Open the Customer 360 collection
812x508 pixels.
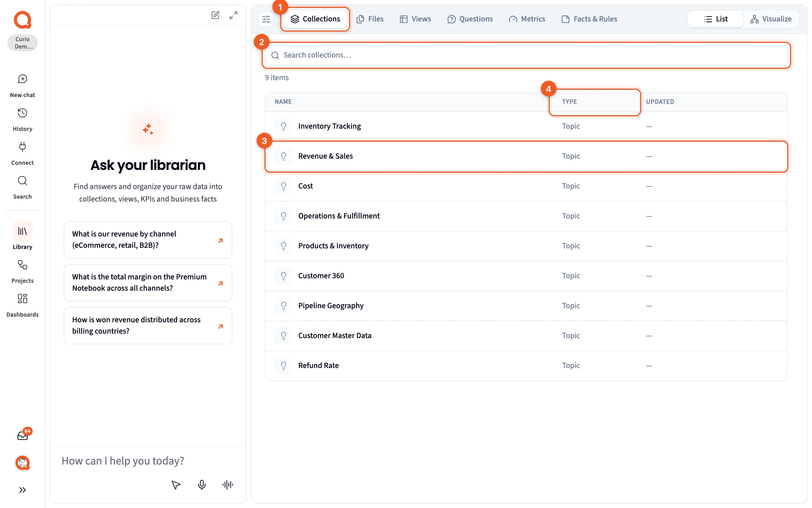pyautogui.click(x=526, y=276)
